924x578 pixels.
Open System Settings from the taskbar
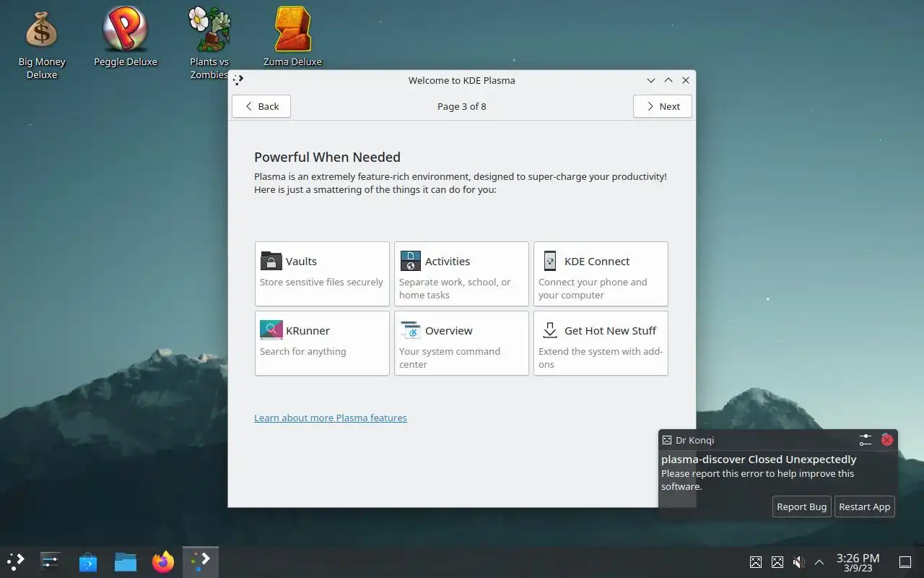click(x=51, y=561)
